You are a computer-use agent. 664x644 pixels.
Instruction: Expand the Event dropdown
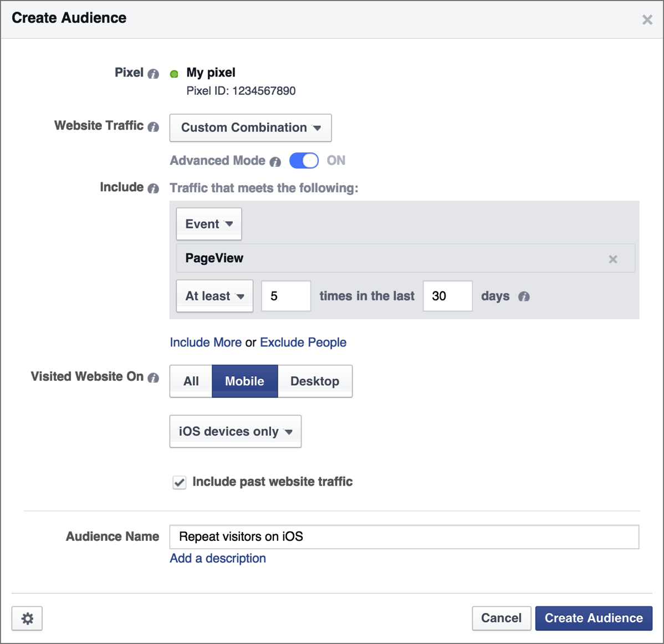point(209,224)
